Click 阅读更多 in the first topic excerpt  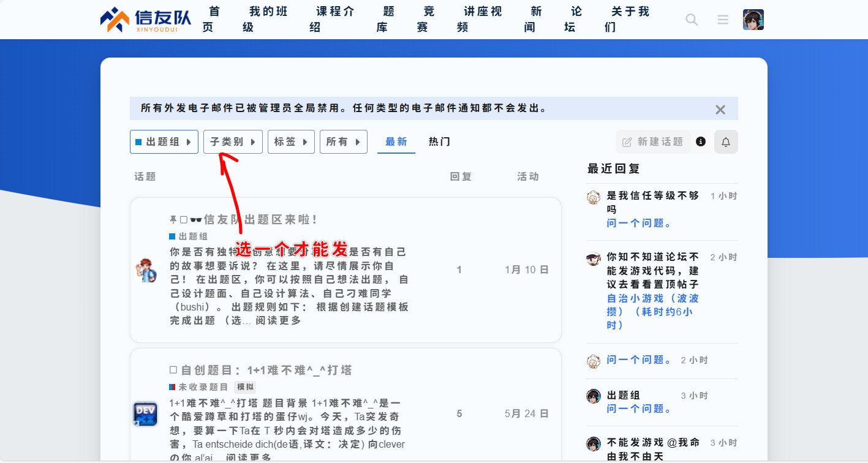[x=278, y=320]
